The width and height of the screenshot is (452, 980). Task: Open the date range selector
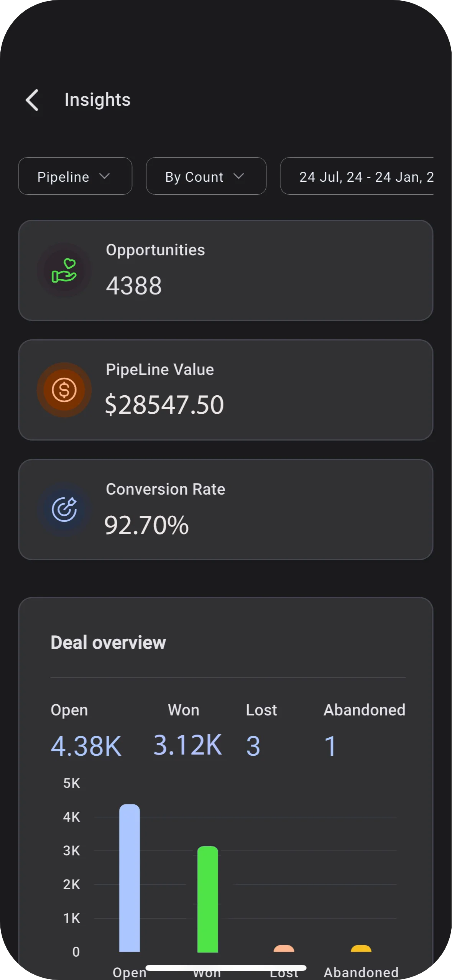(357, 176)
